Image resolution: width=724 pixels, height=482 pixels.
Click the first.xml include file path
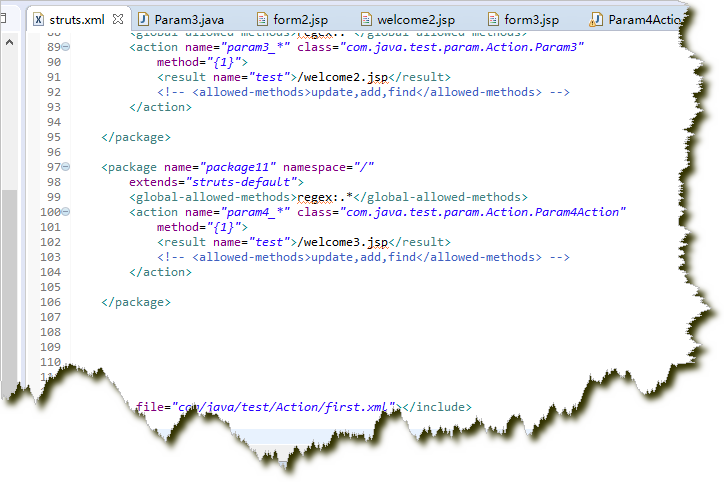coord(283,407)
